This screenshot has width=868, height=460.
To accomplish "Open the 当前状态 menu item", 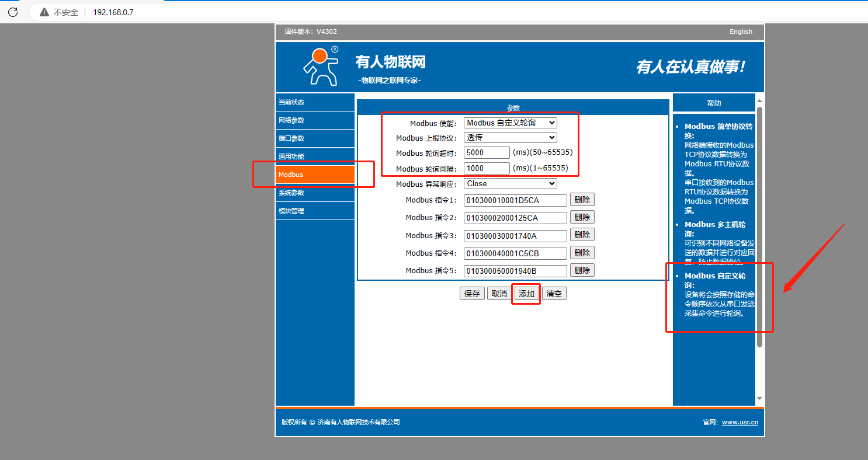I will [x=315, y=102].
